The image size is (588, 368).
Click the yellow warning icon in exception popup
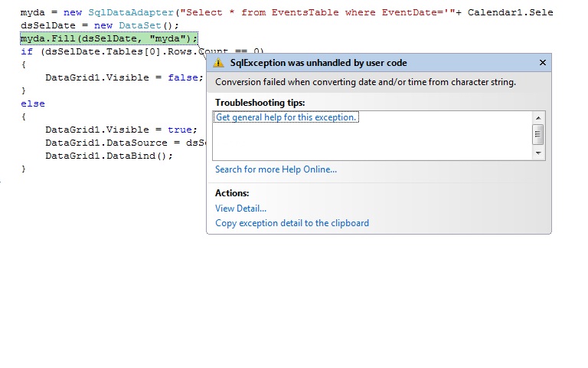pyautogui.click(x=219, y=63)
